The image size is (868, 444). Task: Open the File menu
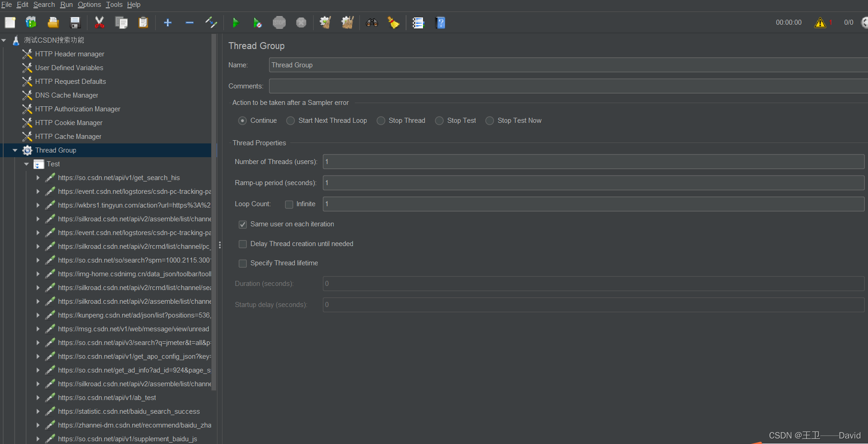point(6,5)
